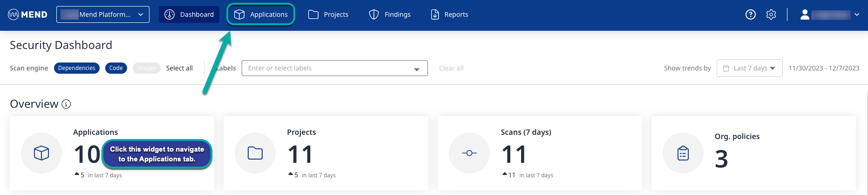Open the Reports tab
Screen dimensions: 868x195
(x=449, y=14)
